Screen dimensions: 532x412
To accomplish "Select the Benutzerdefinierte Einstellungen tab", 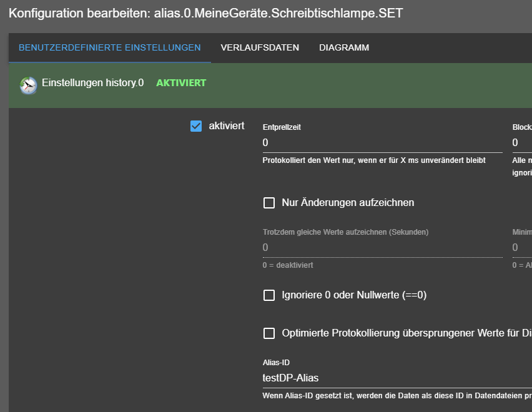I will 110,48.
